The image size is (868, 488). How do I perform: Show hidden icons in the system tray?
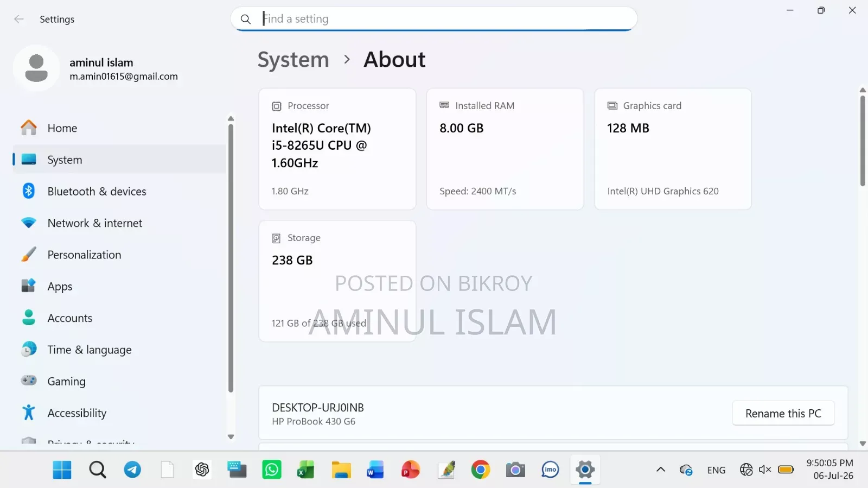(x=661, y=470)
